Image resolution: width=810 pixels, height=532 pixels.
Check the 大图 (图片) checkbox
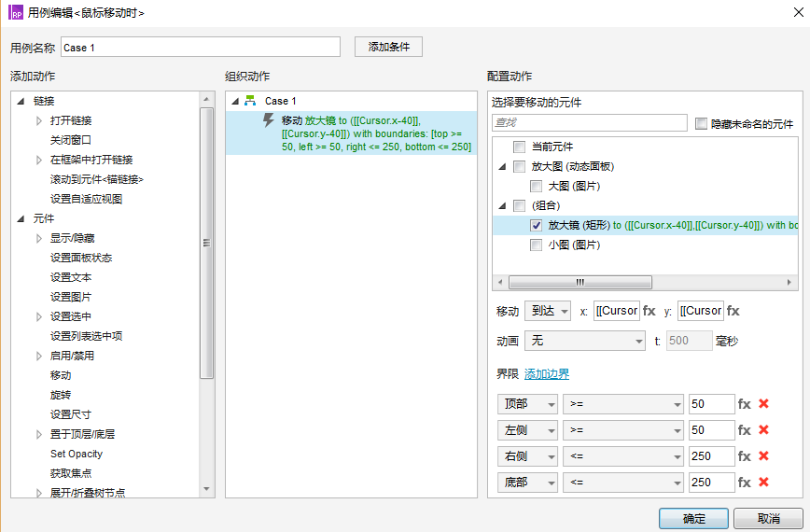537,186
